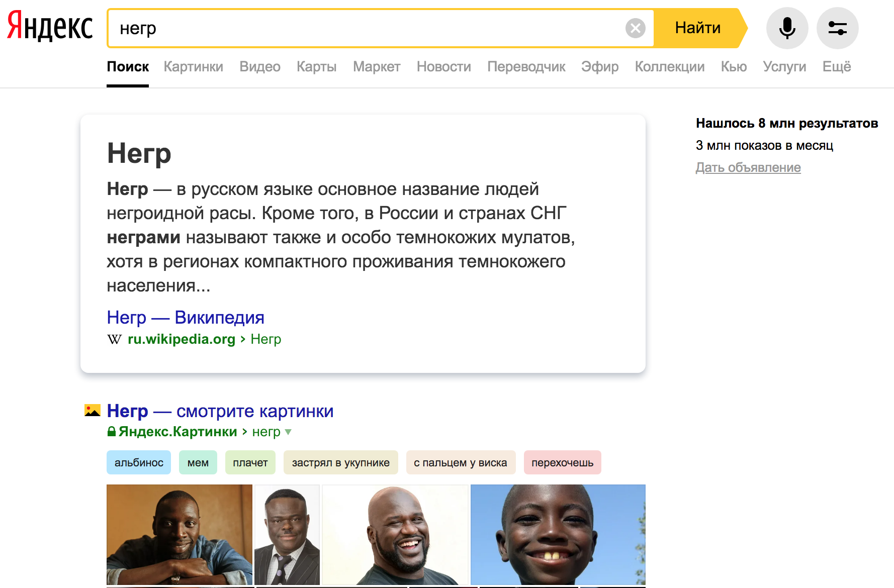Open search settings via the sliders icon
The height and width of the screenshot is (588, 894).
click(x=837, y=28)
